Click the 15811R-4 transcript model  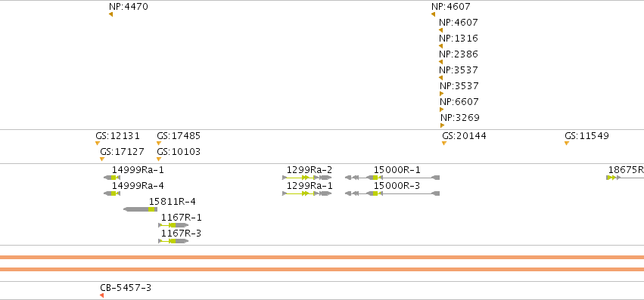[x=141, y=209]
